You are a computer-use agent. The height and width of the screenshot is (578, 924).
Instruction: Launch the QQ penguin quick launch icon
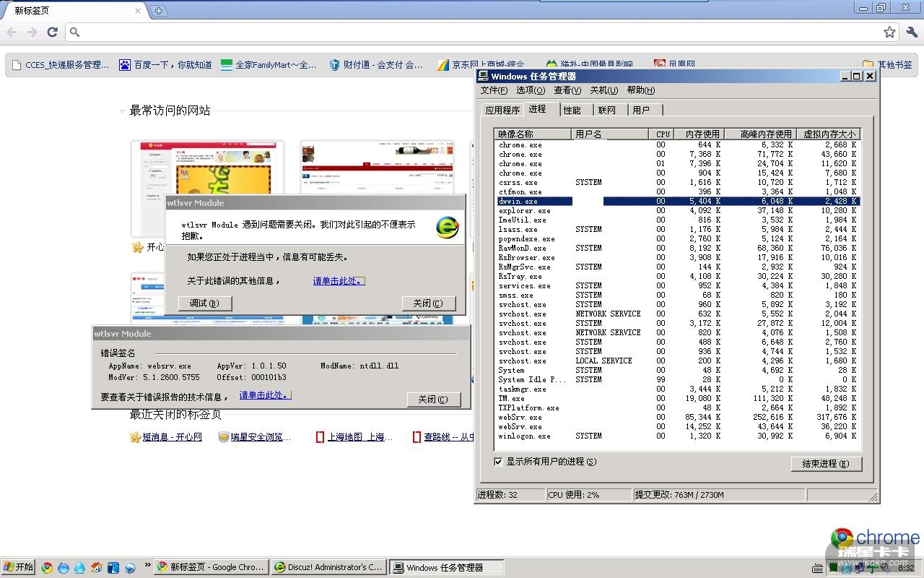[79, 567]
